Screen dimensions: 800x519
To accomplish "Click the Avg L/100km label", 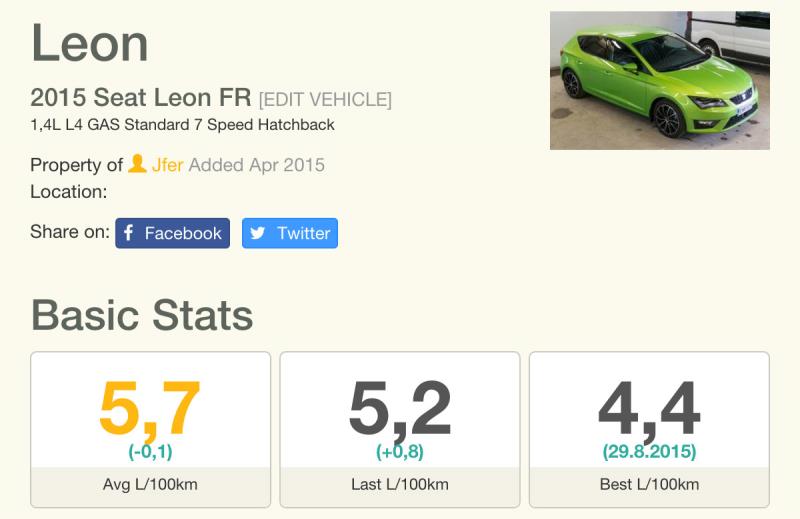I will click(150, 485).
